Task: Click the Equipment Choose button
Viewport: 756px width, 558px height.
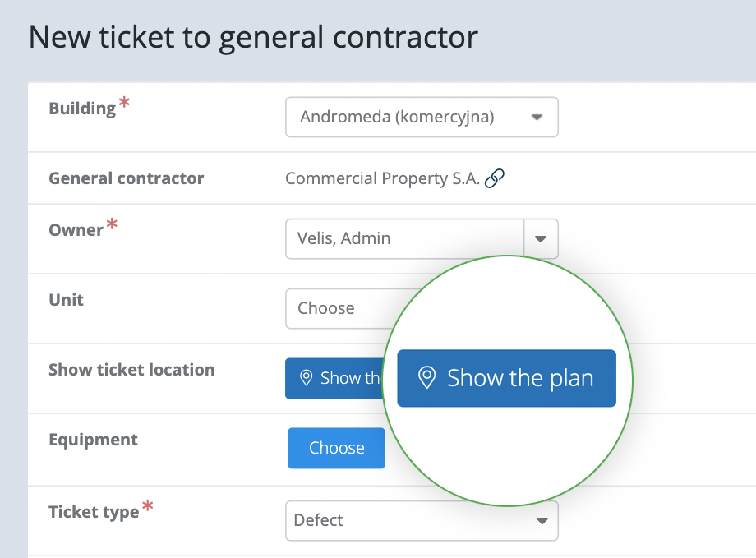Action: 337,448
